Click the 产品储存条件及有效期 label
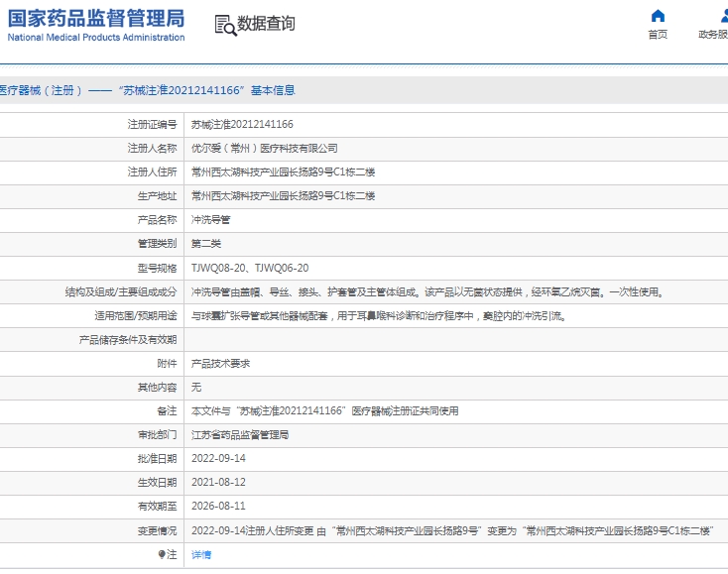The height and width of the screenshot is (574, 728). pyautogui.click(x=128, y=340)
